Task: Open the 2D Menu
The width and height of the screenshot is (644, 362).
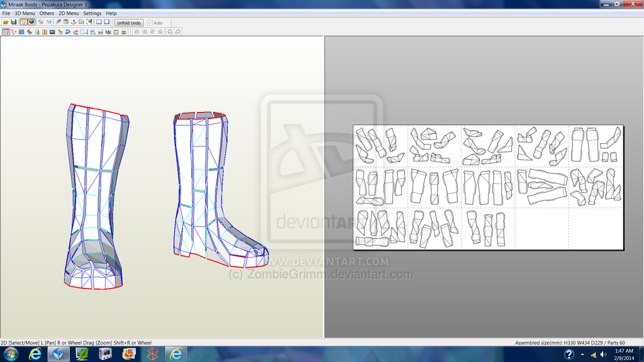Action: (x=69, y=13)
